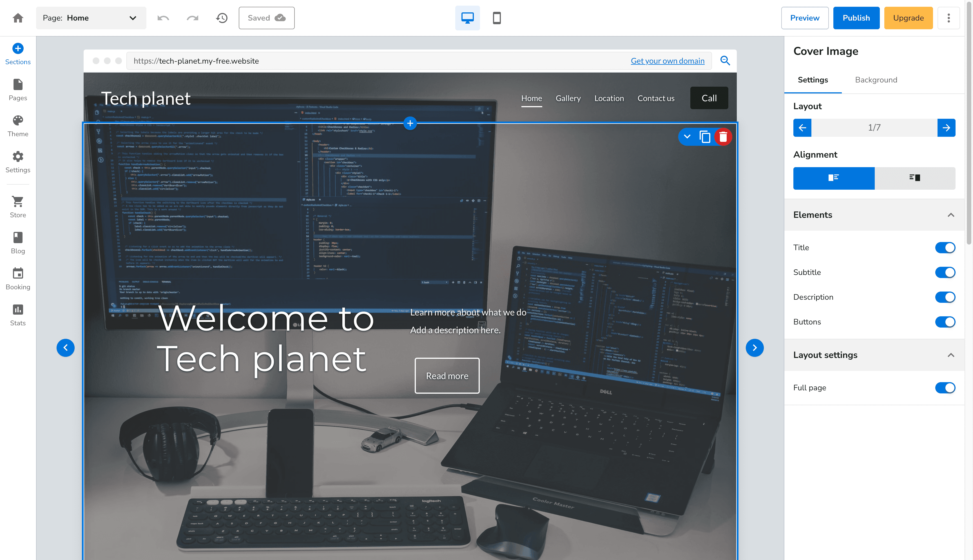
Task: Toggle the Title element switch
Action: pos(945,247)
